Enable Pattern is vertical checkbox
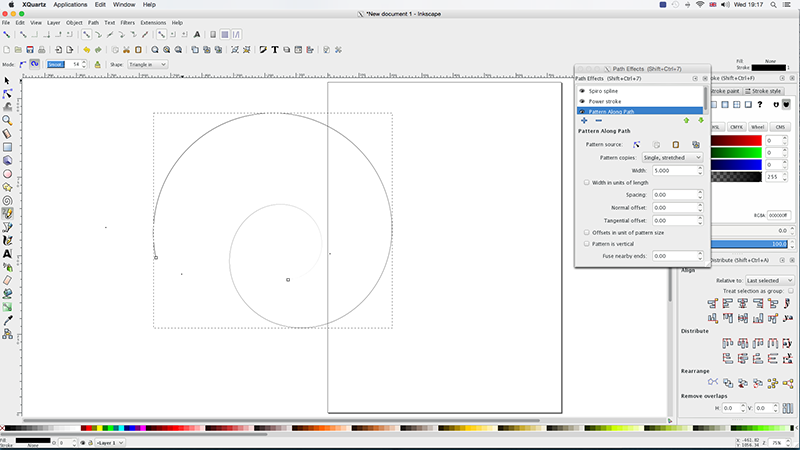Viewport: 800px width, 450px height. (587, 244)
